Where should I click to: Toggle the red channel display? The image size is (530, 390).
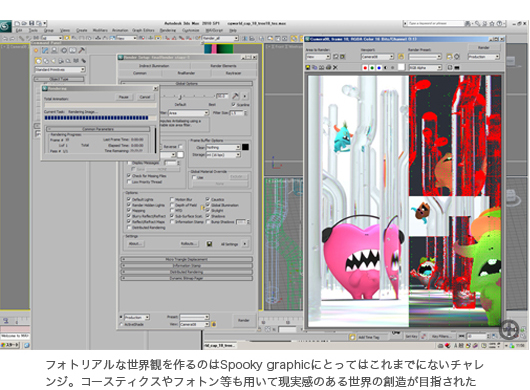pyautogui.click(x=365, y=68)
